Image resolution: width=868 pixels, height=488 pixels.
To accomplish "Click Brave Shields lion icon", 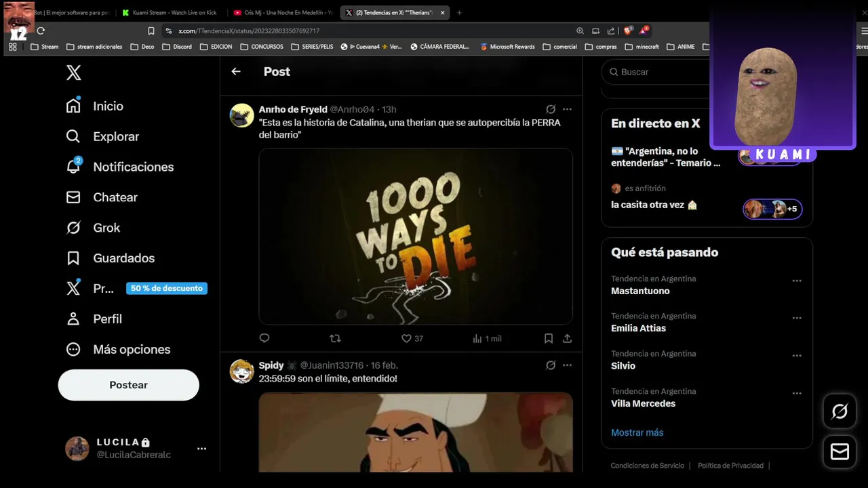I will coord(628,30).
